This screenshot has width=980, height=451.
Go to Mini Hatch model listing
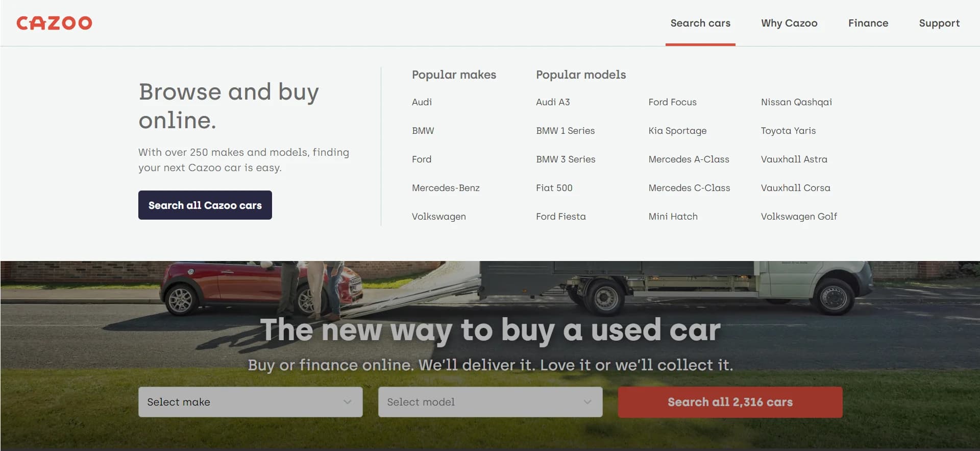pos(672,217)
